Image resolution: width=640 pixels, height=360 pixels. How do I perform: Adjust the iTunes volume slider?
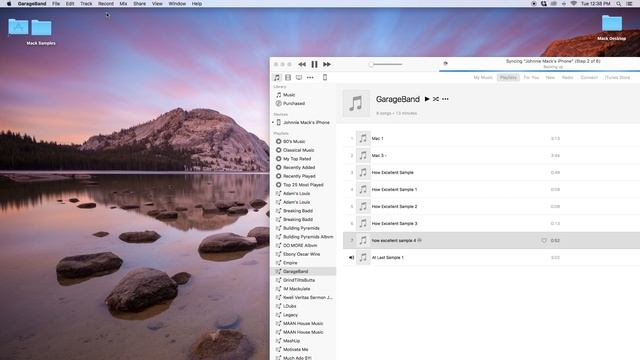(386, 64)
